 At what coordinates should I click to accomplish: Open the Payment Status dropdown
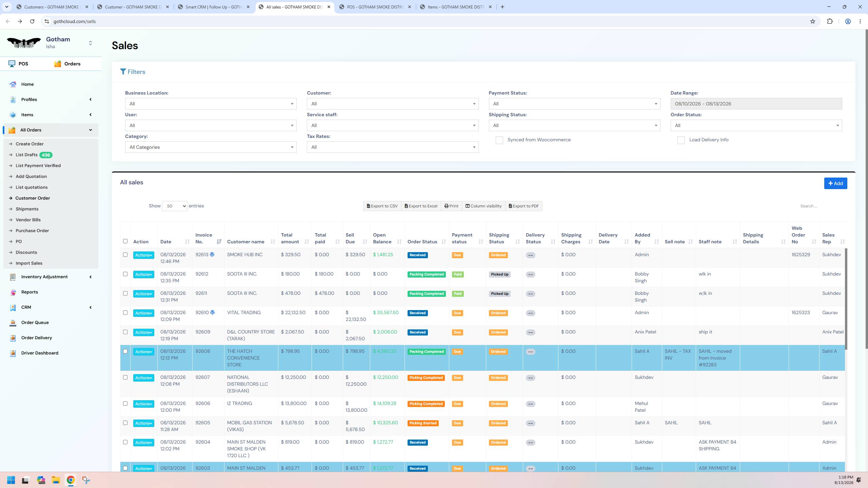point(574,104)
